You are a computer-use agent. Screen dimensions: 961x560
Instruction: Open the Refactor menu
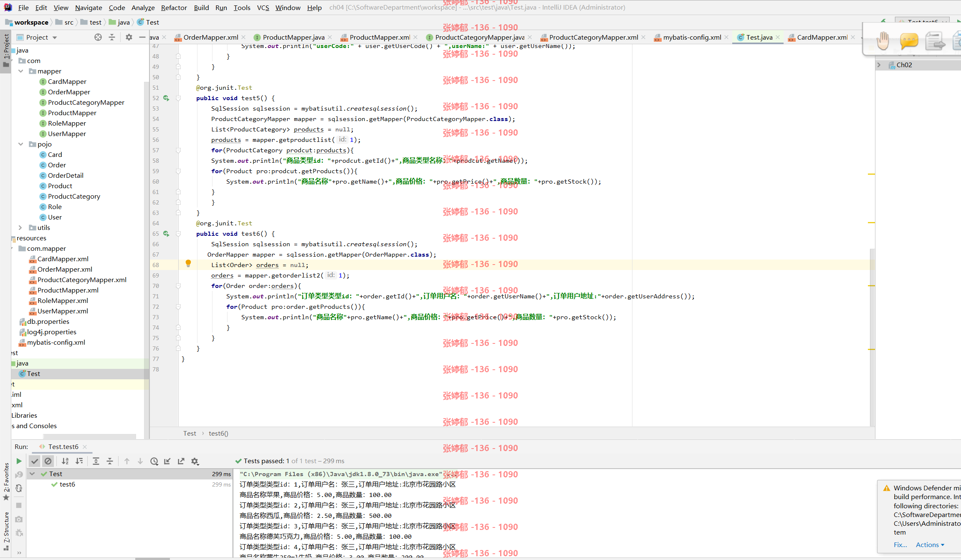tap(174, 8)
